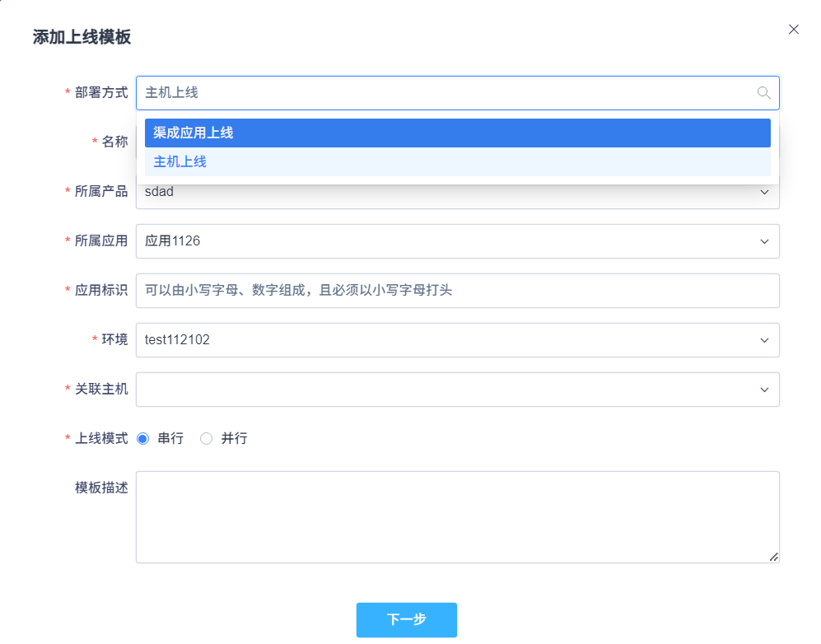The height and width of the screenshot is (644, 821).
Task: Click the 并行 radio label text
Action: click(234, 439)
